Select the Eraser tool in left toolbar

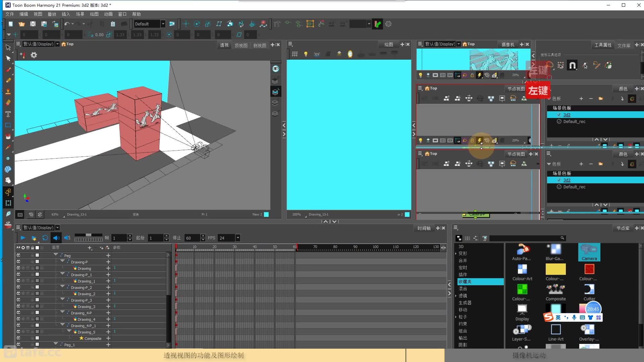(x=8, y=103)
